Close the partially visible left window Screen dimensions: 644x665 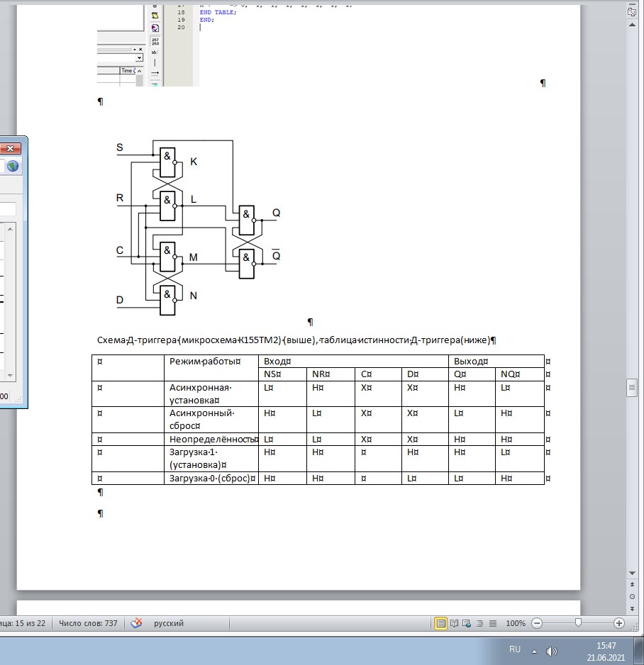pyautogui.click(x=10, y=148)
